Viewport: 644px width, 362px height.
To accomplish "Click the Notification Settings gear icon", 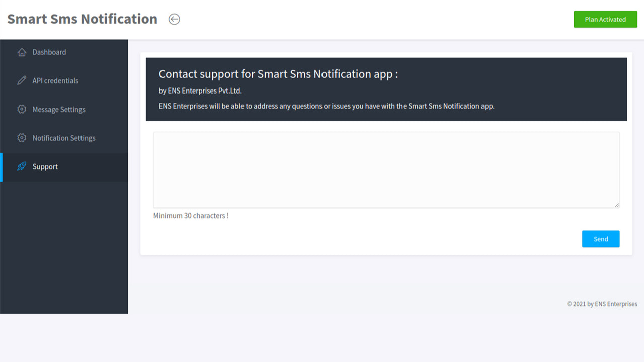I will 22,138.
